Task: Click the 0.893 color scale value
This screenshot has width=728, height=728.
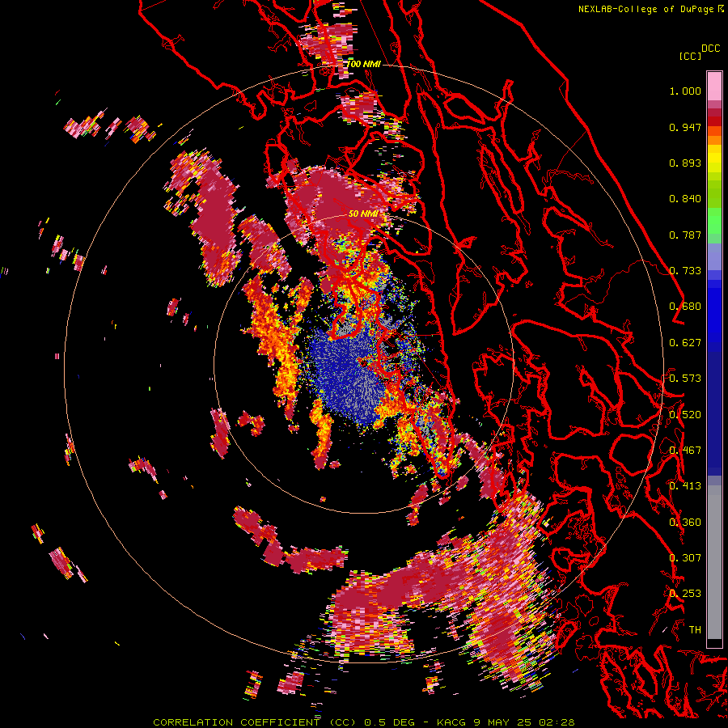Action: click(685, 163)
